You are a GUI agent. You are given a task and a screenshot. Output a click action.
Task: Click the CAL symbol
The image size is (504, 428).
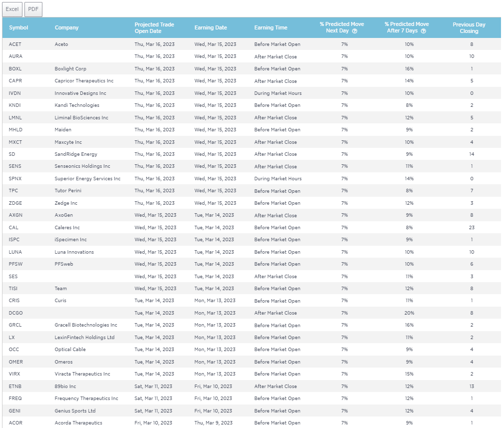[13, 228]
